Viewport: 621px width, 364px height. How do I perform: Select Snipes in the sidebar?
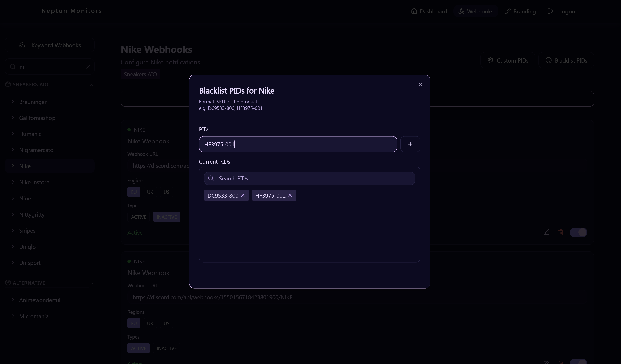click(27, 231)
